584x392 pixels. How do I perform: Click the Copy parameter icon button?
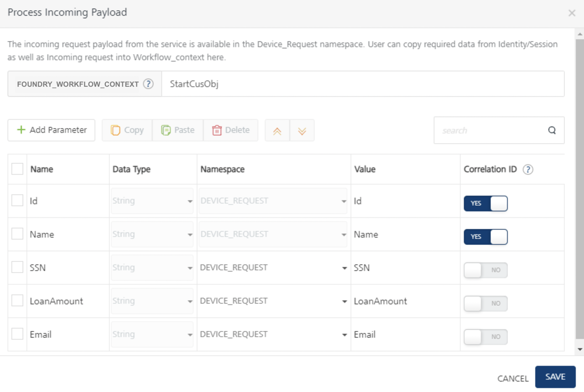tap(127, 130)
